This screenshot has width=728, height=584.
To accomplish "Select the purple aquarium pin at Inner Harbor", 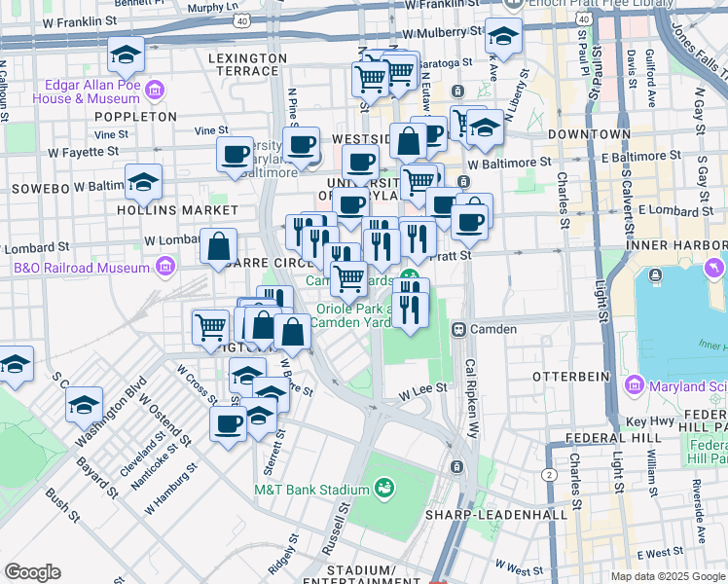I will pyautogui.click(x=714, y=269).
